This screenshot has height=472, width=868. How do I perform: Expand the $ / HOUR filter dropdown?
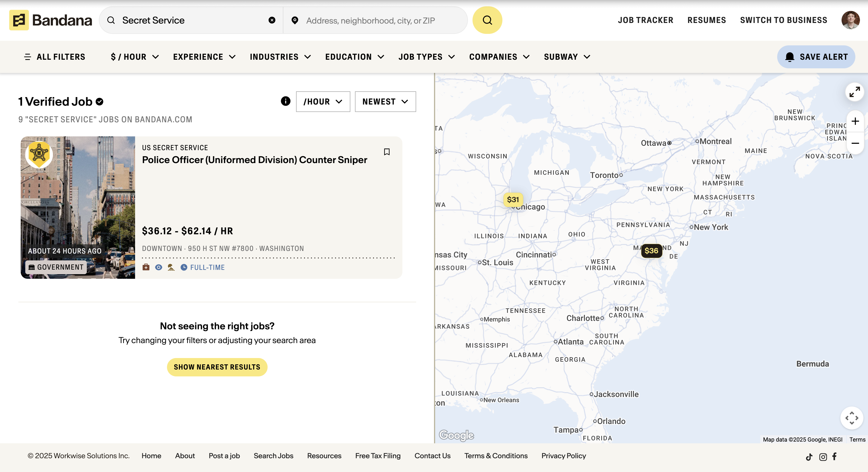pos(135,57)
